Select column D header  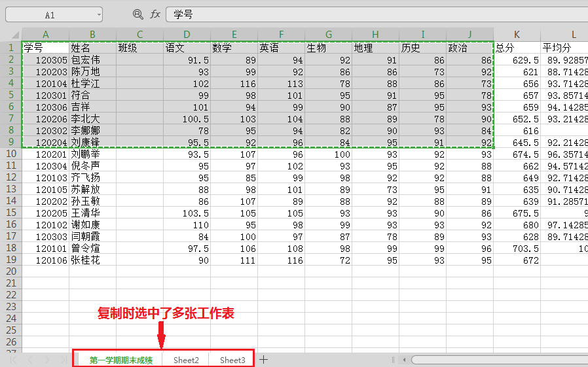pos(187,35)
